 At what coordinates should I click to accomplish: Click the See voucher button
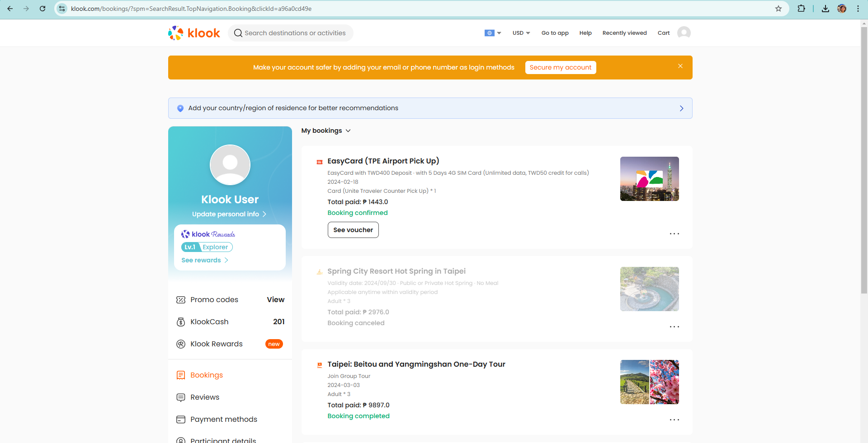353,230
